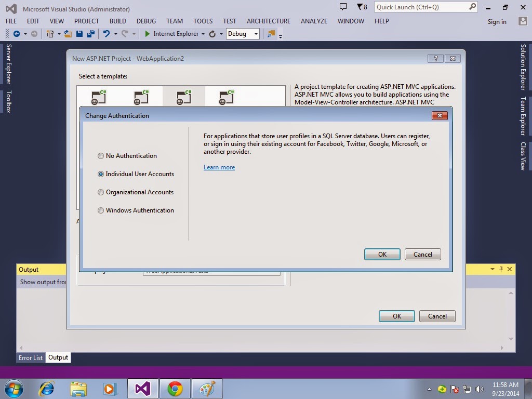Select Individual User Accounts radio button
Screen dimensions: 532x399
[101, 174]
